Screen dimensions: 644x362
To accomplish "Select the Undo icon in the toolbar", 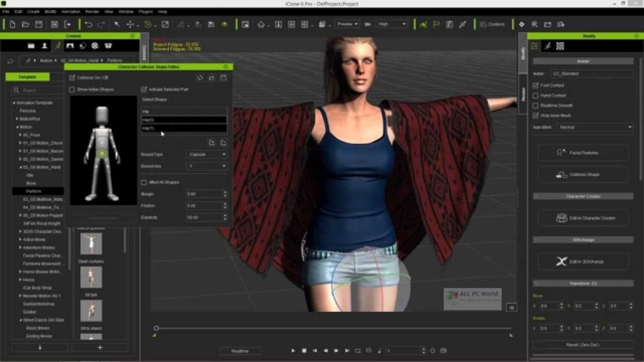I will 89,25.
